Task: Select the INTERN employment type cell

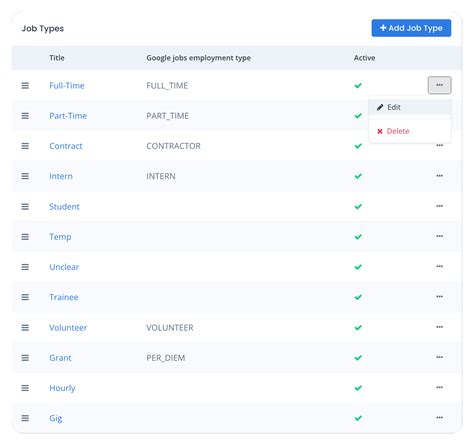Action: pyautogui.click(x=161, y=176)
